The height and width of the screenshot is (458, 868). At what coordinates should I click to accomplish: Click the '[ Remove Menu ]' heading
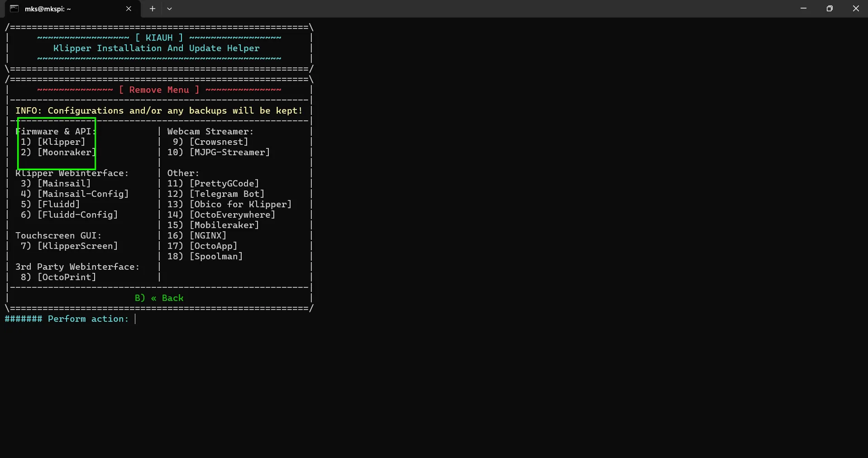click(159, 90)
